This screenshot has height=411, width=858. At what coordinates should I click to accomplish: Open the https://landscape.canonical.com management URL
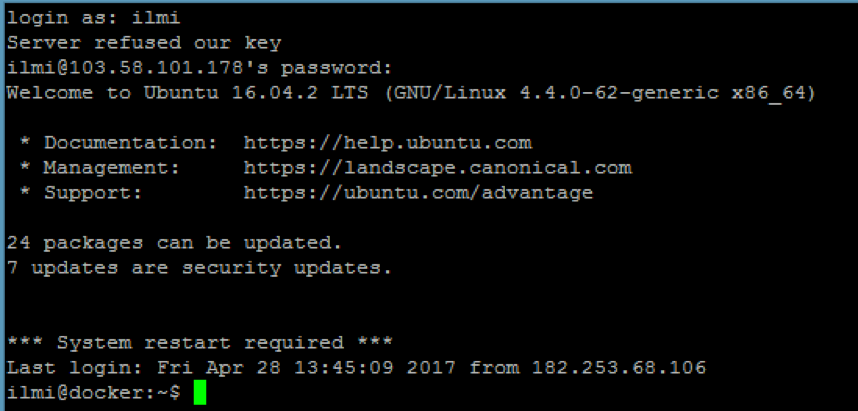tap(438, 168)
